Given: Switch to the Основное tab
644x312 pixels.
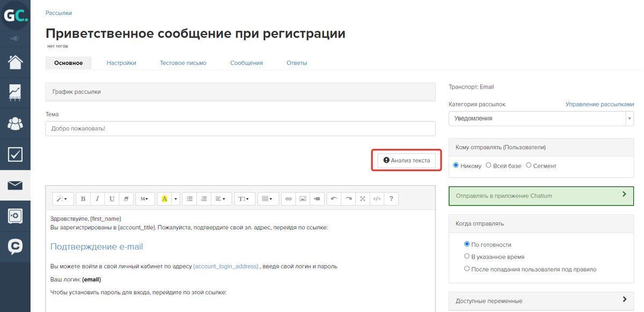Looking at the screenshot, I should click(68, 63).
